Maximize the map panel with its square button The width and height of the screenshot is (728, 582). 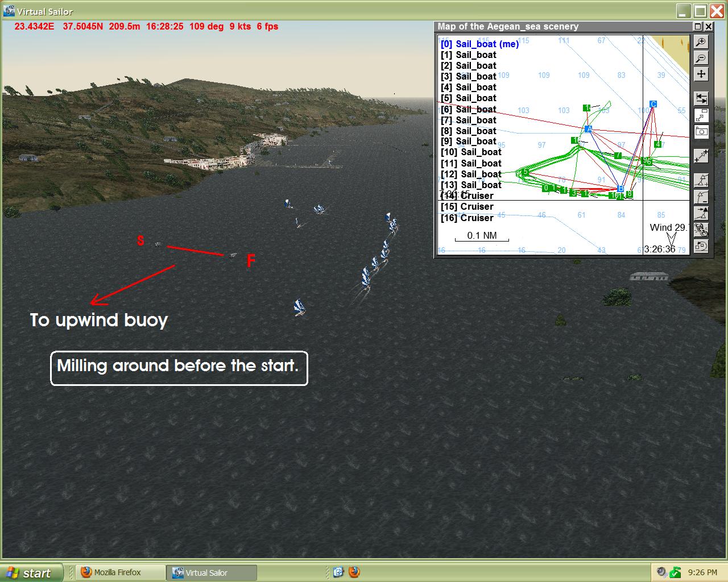(x=698, y=26)
